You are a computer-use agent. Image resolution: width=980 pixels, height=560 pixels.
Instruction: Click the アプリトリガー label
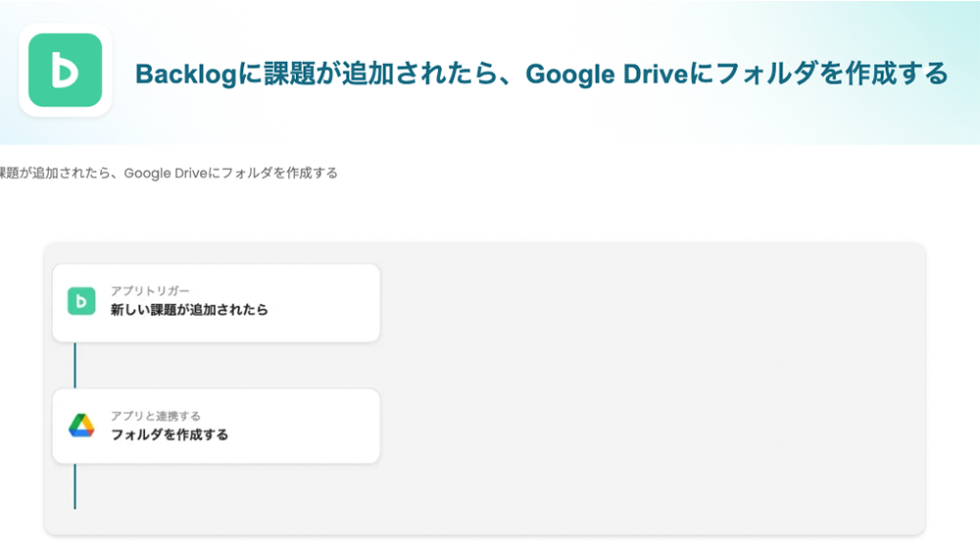150,291
